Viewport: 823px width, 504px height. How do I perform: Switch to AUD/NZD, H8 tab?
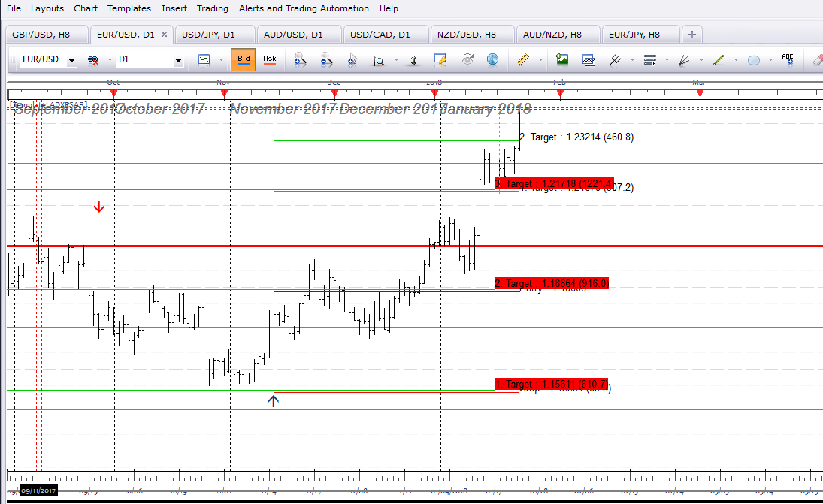point(558,35)
